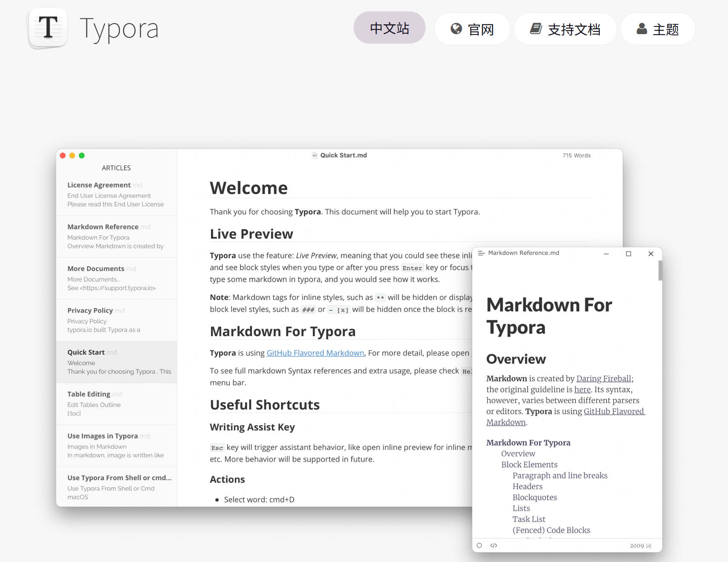Open Use Typora From Shell or cmd article
The image size is (728, 562).
[116, 487]
